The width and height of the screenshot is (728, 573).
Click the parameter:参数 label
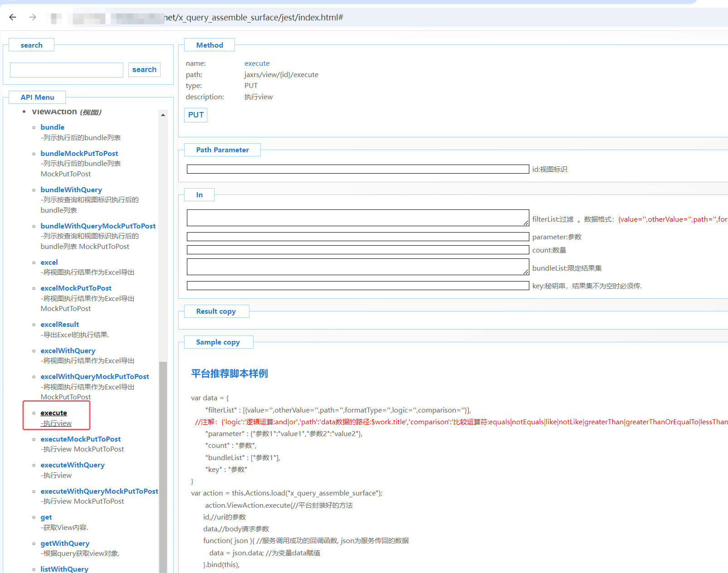tap(557, 237)
